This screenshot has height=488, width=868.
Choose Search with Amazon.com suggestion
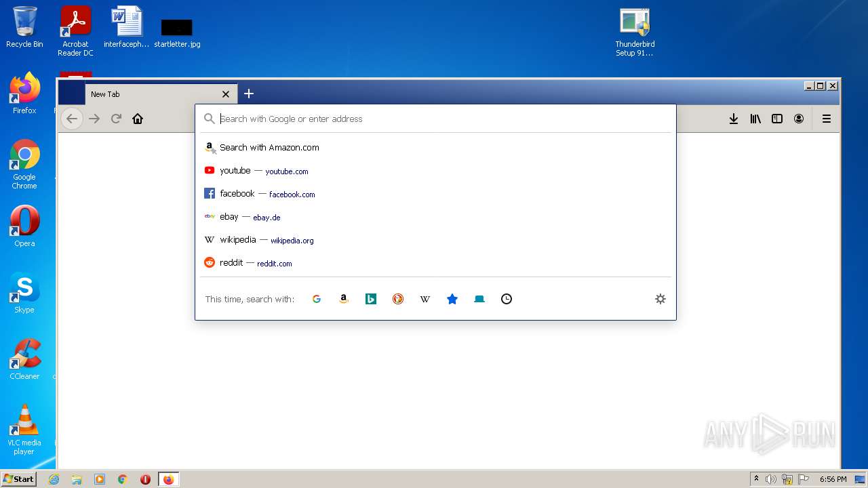click(x=435, y=147)
